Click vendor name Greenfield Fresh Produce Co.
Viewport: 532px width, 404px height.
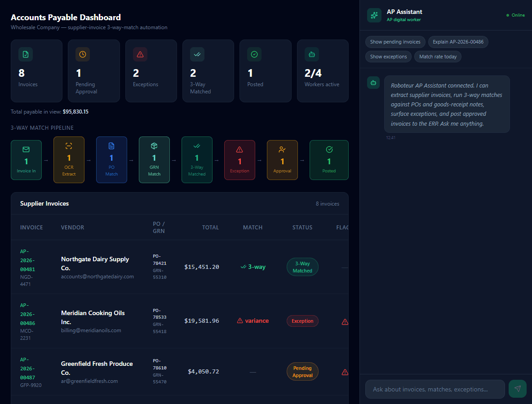[97, 368]
